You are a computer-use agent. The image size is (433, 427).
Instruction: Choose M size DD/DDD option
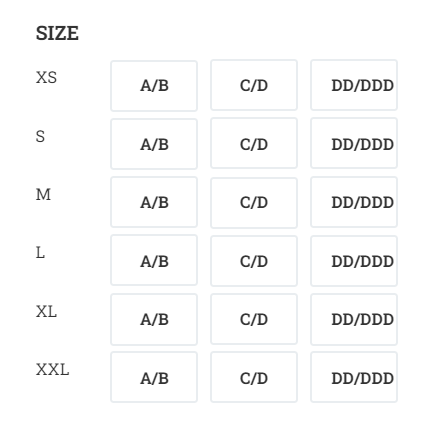pyautogui.click(x=354, y=202)
